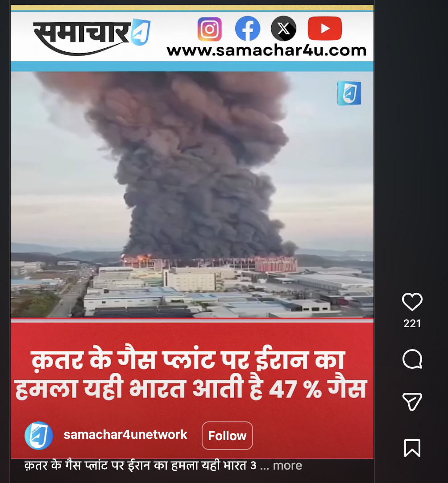This screenshot has height=483, width=448.
Task: Click the blue watermark logo on the video
Action: 349,93
